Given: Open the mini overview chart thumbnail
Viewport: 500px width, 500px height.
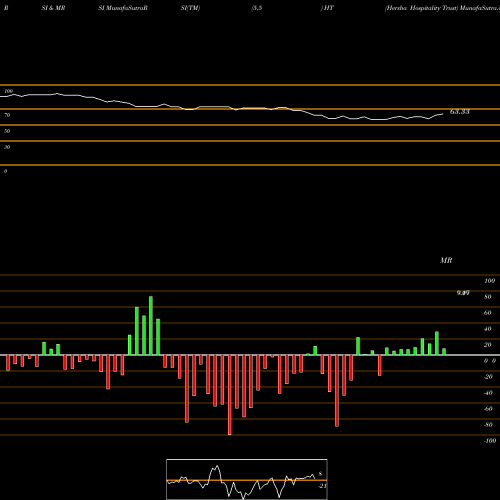Looking at the screenshot, I should coord(247,479).
